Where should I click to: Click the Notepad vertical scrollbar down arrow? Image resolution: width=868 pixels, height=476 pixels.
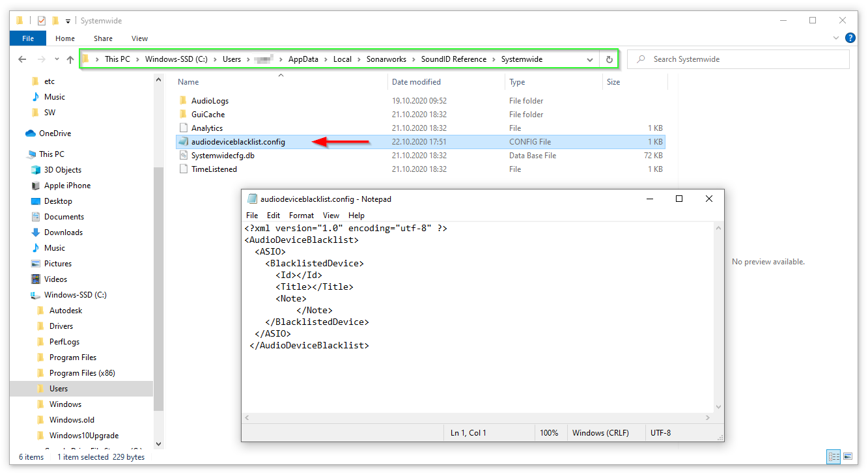(x=718, y=407)
